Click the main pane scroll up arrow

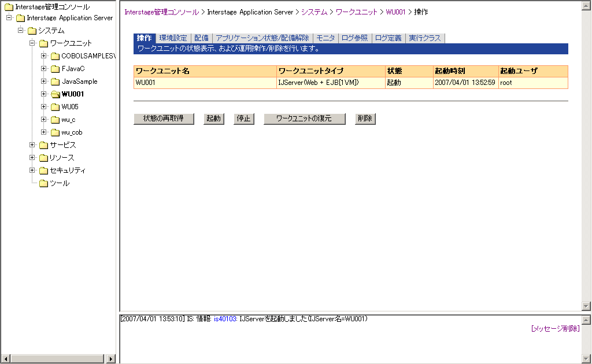pyautogui.click(x=586, y=6)
